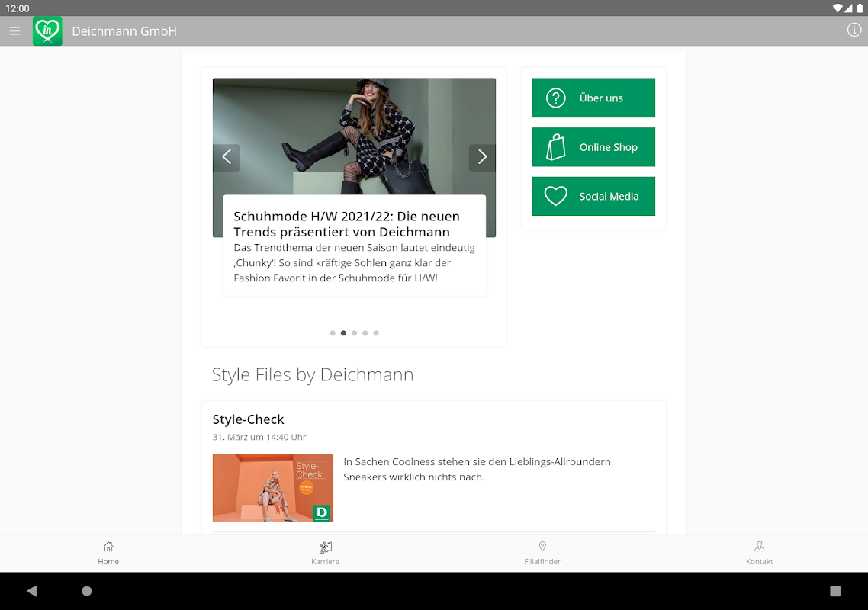Select the first carousel dot indicator
The width and height of the screenshot is (868, 610).
coord(333,333)
